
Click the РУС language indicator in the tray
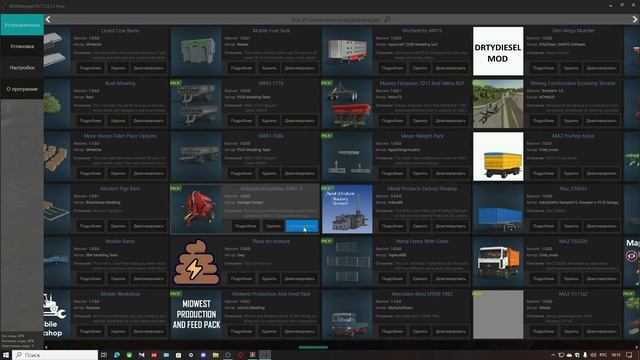coord(603,355)
